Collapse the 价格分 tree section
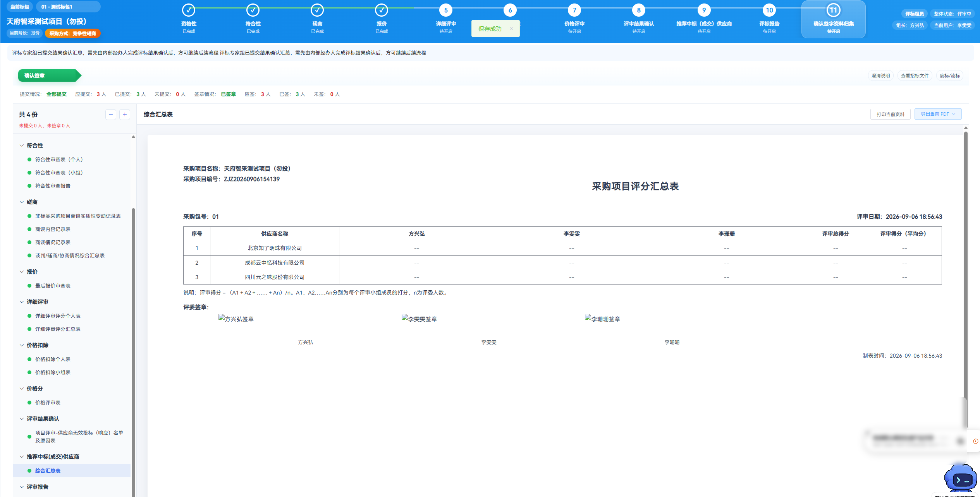 tap(22, 389)
